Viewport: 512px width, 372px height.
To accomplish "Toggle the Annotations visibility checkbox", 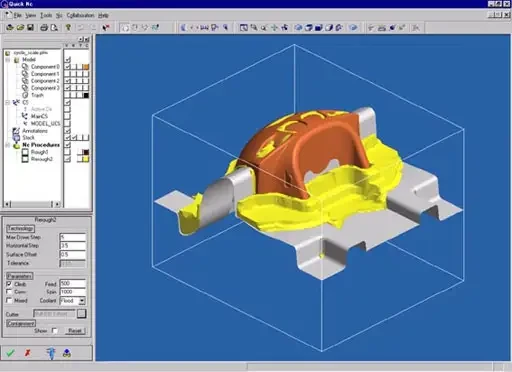I will pos(68,131).
